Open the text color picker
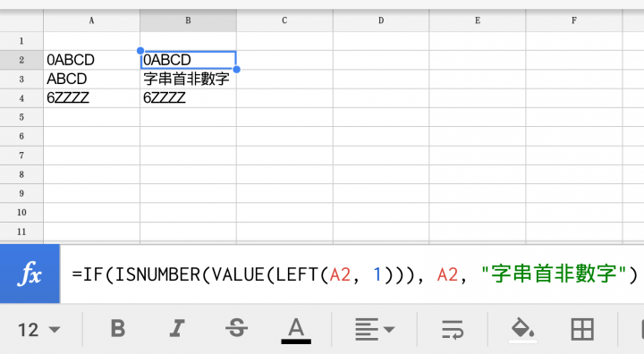Viewport: 644px width, 354px height. [x=296, y=331]
